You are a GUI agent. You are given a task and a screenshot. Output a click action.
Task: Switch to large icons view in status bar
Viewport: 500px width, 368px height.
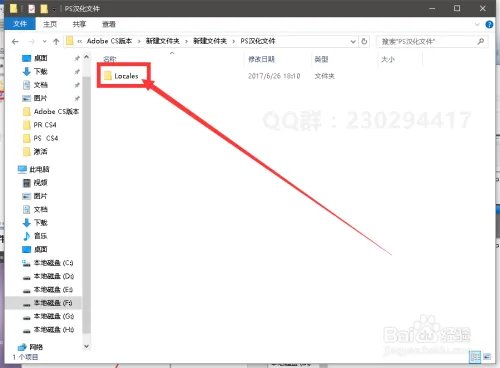(487, 357)
